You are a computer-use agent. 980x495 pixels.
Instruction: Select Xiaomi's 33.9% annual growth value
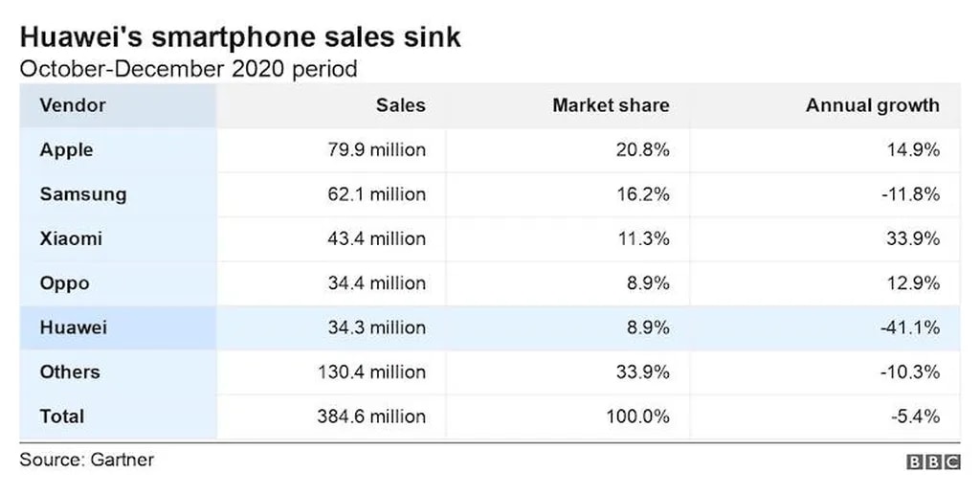click(912, 238)
